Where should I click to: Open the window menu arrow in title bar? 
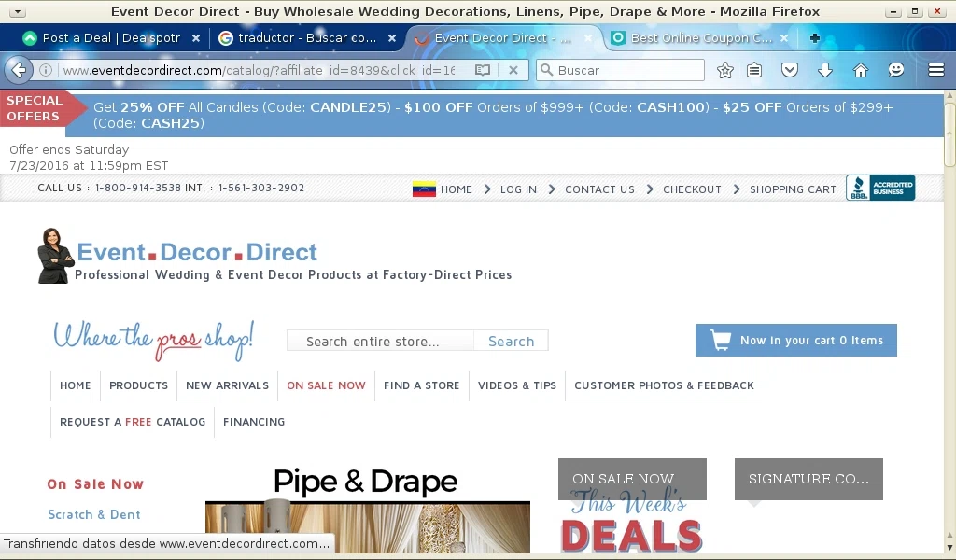[17, 11]
